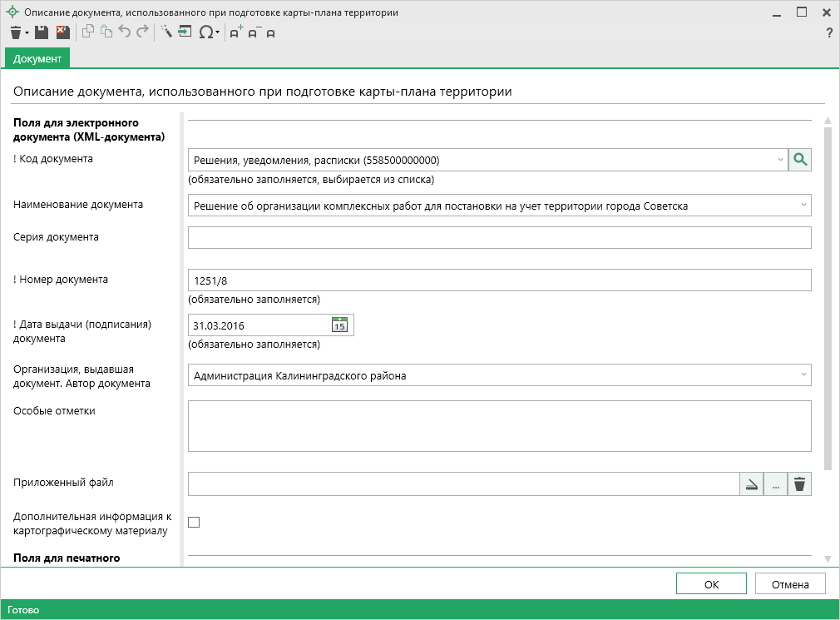This screenshot has width=840, height=620.
Task: Increase font size with A+ icon
Action: 236,32
